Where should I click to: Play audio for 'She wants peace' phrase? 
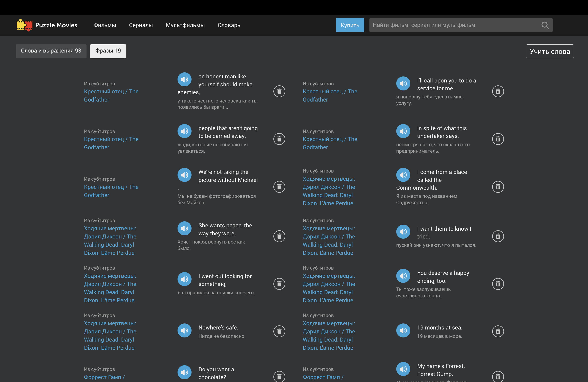coord(184,228)
